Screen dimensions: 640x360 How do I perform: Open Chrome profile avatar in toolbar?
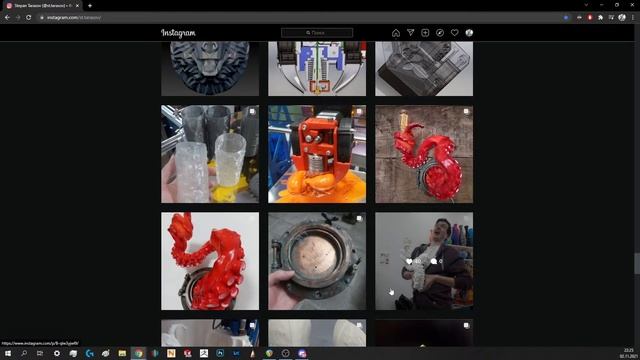622,18
